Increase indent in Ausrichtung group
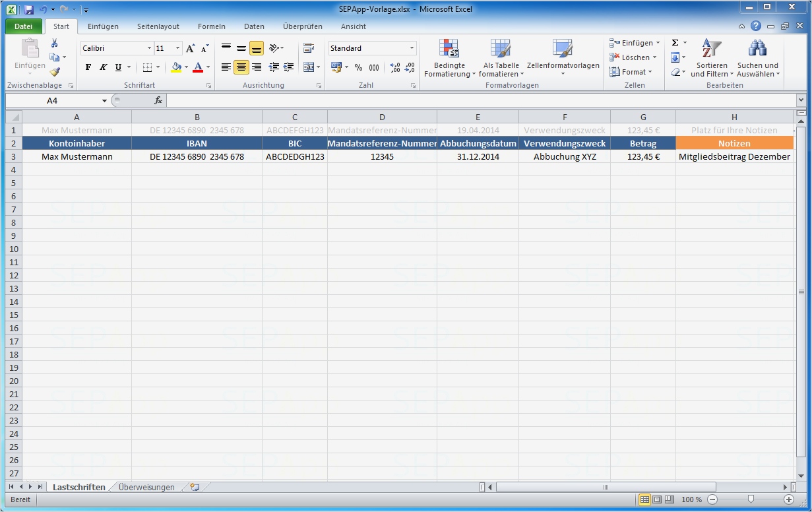Viewport: 812px width, 512px height. (x=288, y=67)
